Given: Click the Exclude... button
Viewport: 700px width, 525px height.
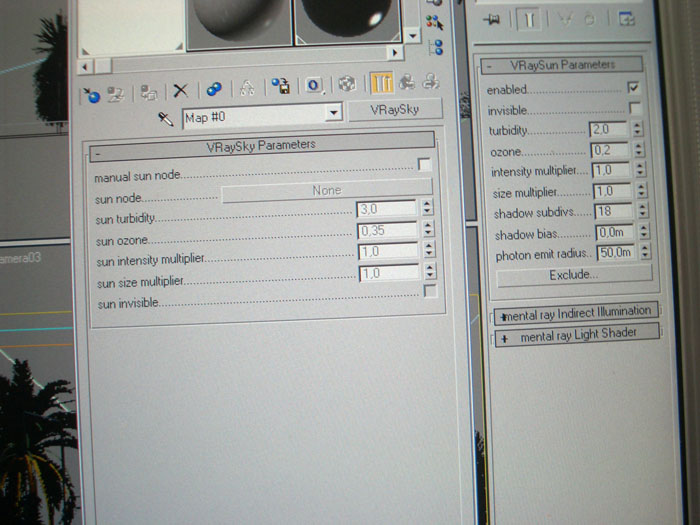Looking at the screenshot, I should coord(574,275).
